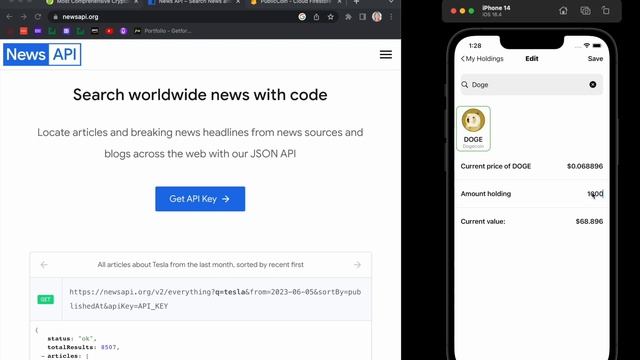Switch to the News API tab
Screen dimensions: 640x360
coord(194,2)
